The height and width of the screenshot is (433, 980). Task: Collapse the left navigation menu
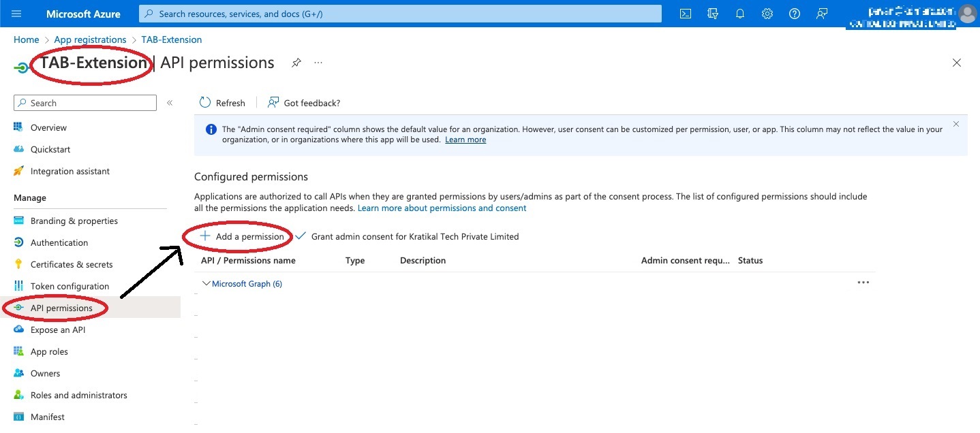170,103
